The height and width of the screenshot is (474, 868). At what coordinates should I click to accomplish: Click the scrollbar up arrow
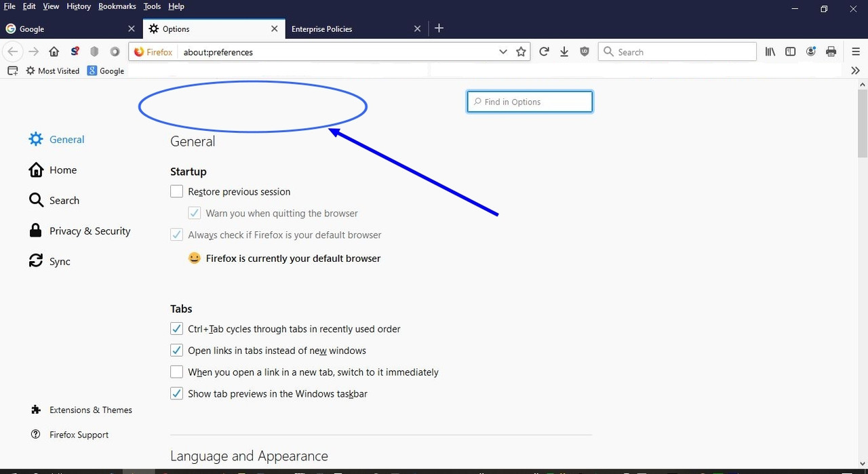[x=863, y=85]
